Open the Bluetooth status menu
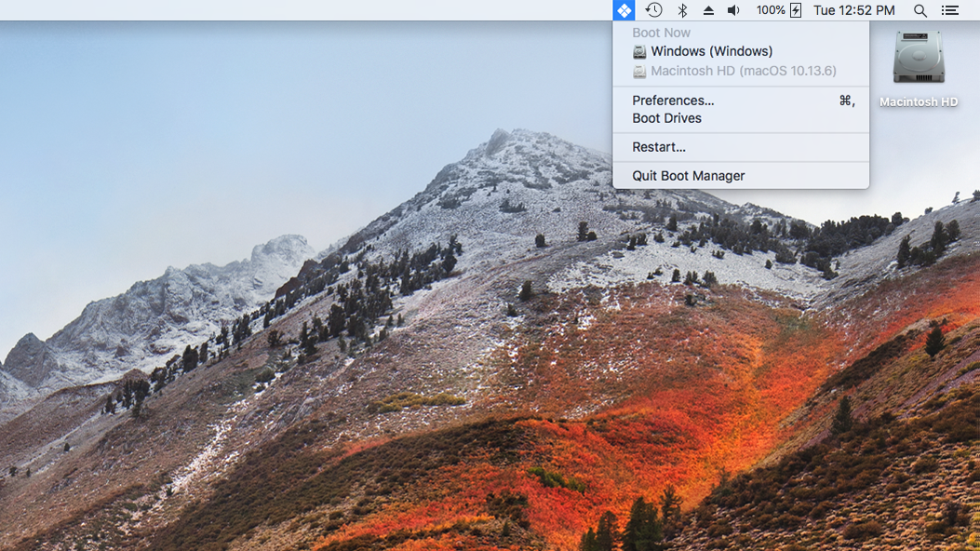 point(682,10)
